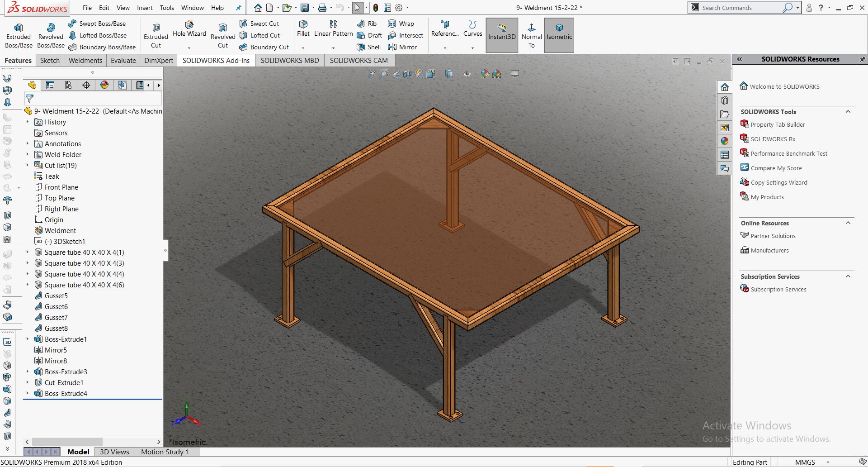Open SOLIDWORKS Rx link
Image resolution: width=868 pixels, height=467 pixels.
[773, 139]
